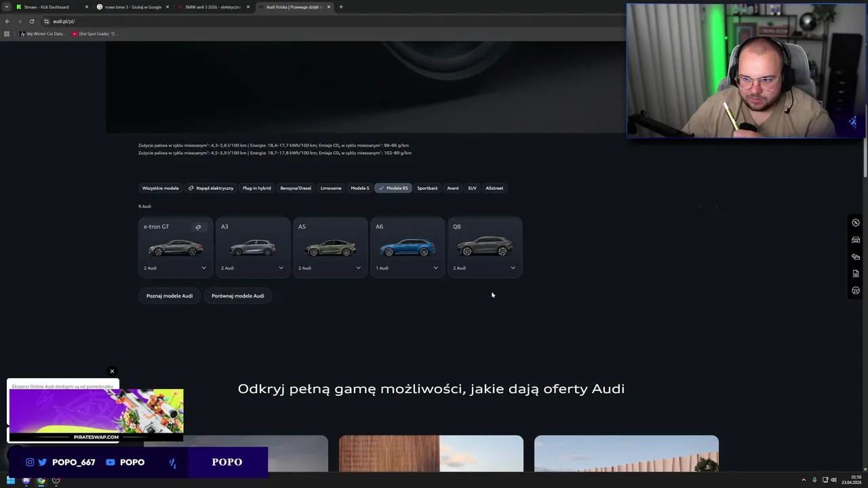Open Windows Start menu
This screenshot has width=868, height=488.
click(11, 481)
